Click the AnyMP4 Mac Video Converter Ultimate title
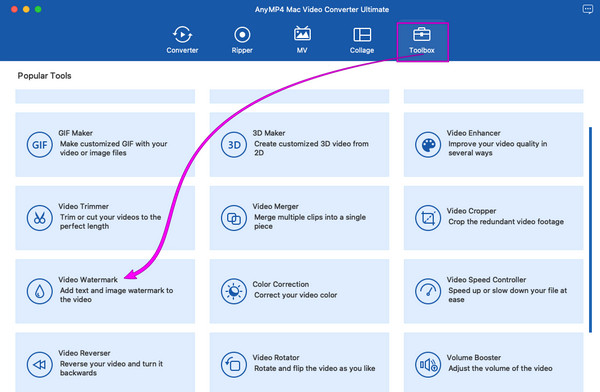 click(322, 10)
